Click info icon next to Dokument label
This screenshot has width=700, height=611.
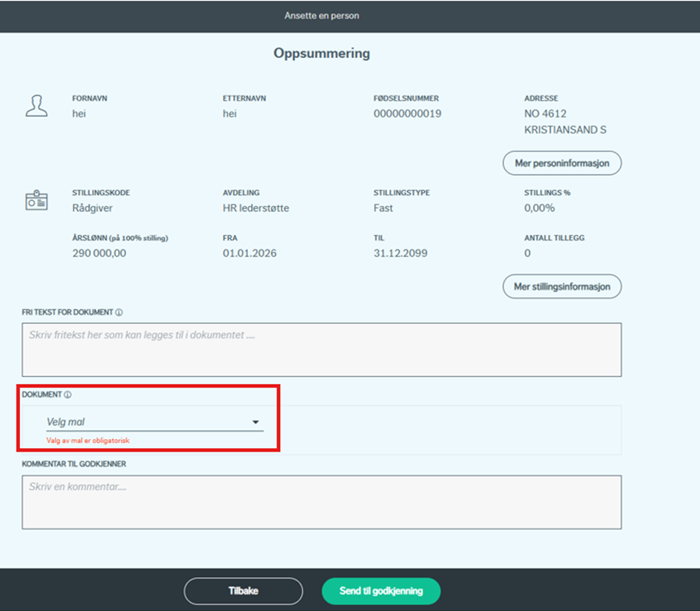click(68, 394)
